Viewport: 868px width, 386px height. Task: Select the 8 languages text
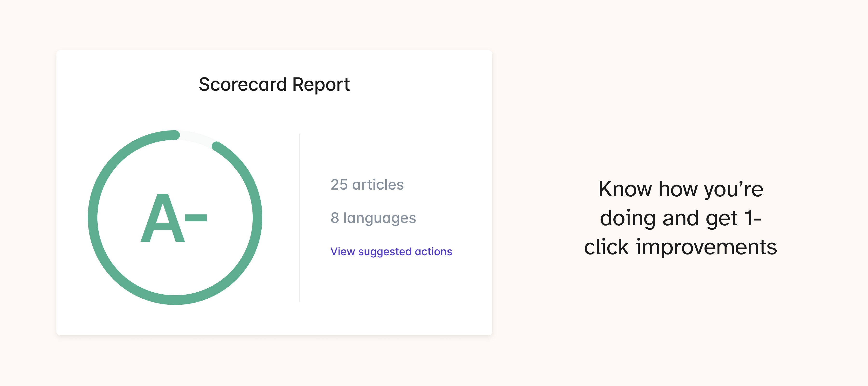click(x=373, y=218)
